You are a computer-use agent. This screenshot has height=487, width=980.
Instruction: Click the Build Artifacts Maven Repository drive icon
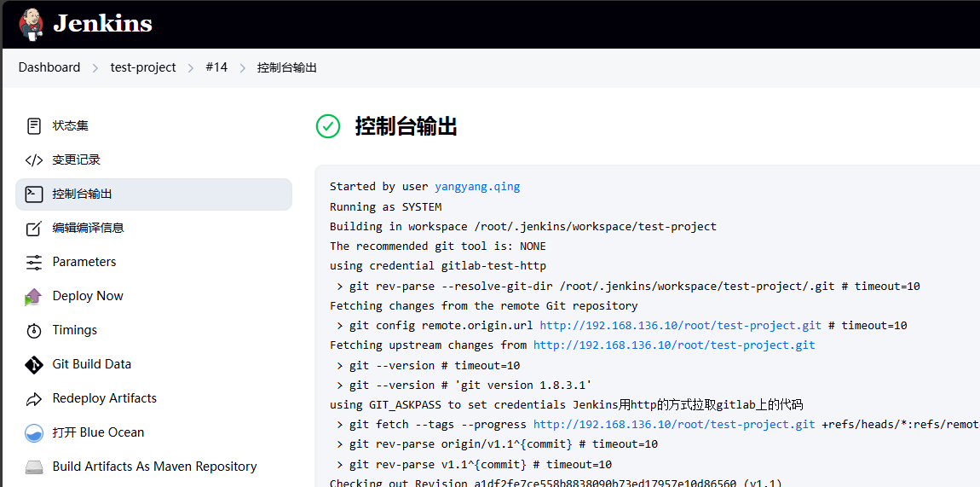tap(34, 467)
